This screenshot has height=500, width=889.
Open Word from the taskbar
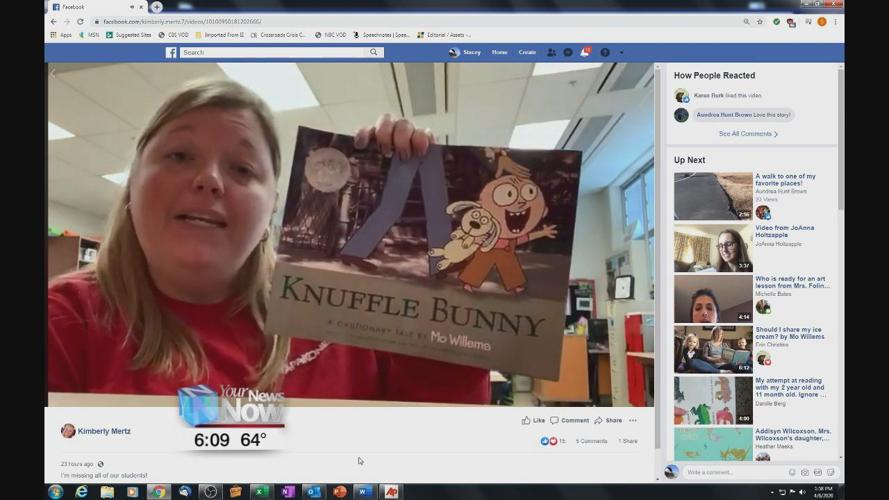point(363,491)
